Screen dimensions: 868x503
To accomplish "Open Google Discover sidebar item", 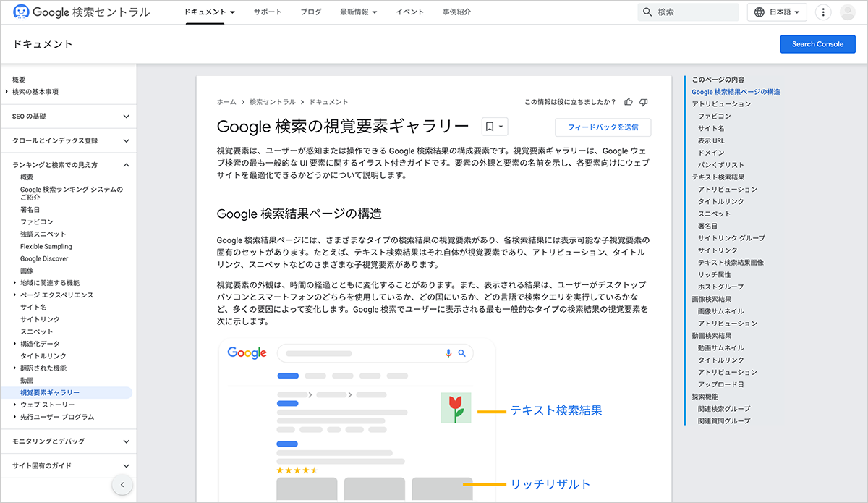I will [44, 258].
